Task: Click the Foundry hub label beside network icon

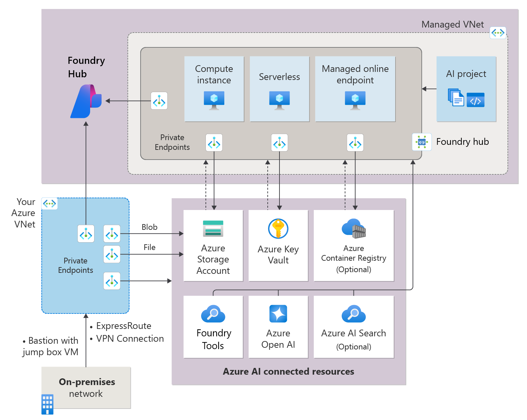Action: tap(462, 142)
